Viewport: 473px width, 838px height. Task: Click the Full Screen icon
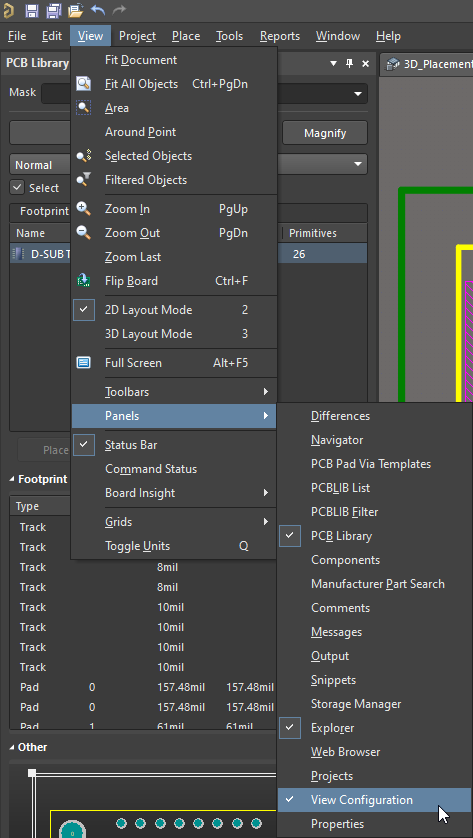tap(83, 363)
